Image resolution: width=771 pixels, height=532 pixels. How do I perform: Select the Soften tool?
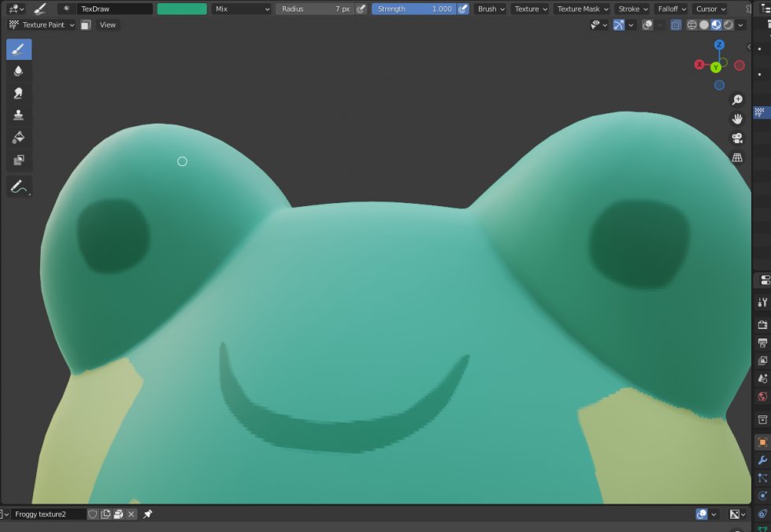19,71
